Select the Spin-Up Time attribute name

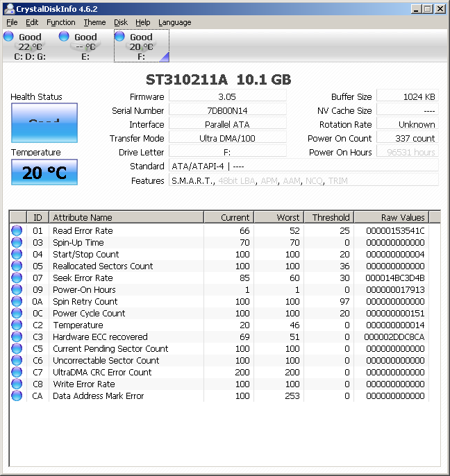pyautogui.click(x=78, y=243)
